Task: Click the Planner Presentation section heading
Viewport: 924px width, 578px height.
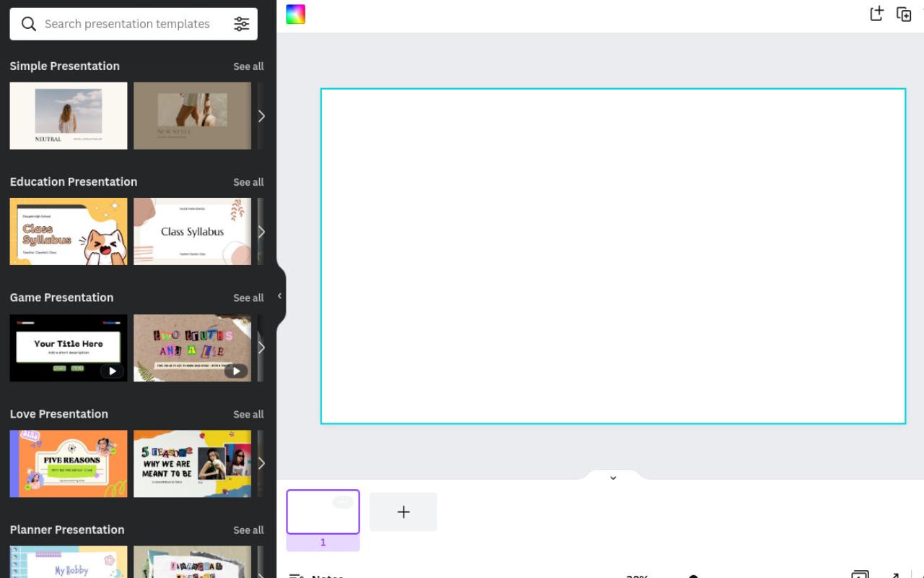Action: click(67, 529)
